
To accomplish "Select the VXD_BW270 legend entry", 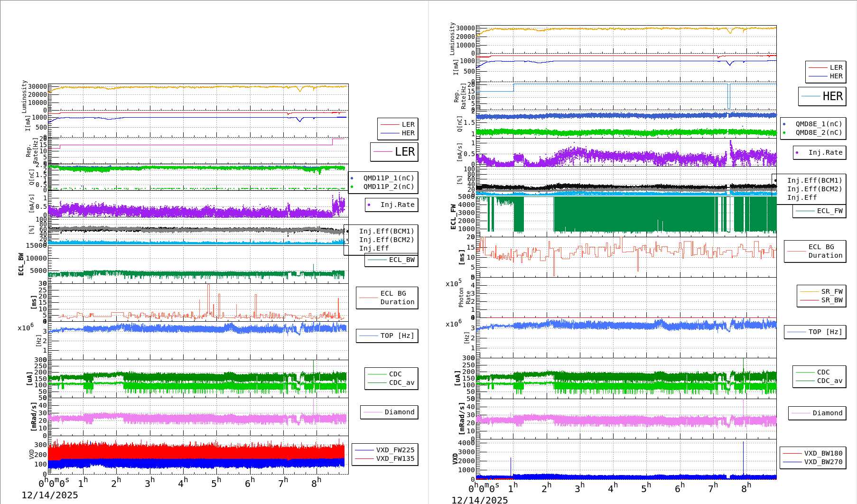I will coord(823,462).
